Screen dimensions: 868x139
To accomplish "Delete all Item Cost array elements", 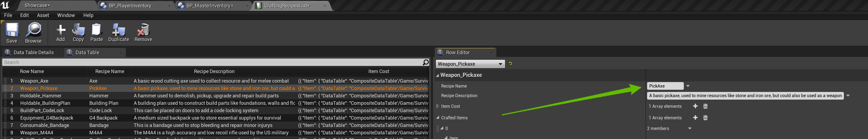I will click(x=705, y=106).
